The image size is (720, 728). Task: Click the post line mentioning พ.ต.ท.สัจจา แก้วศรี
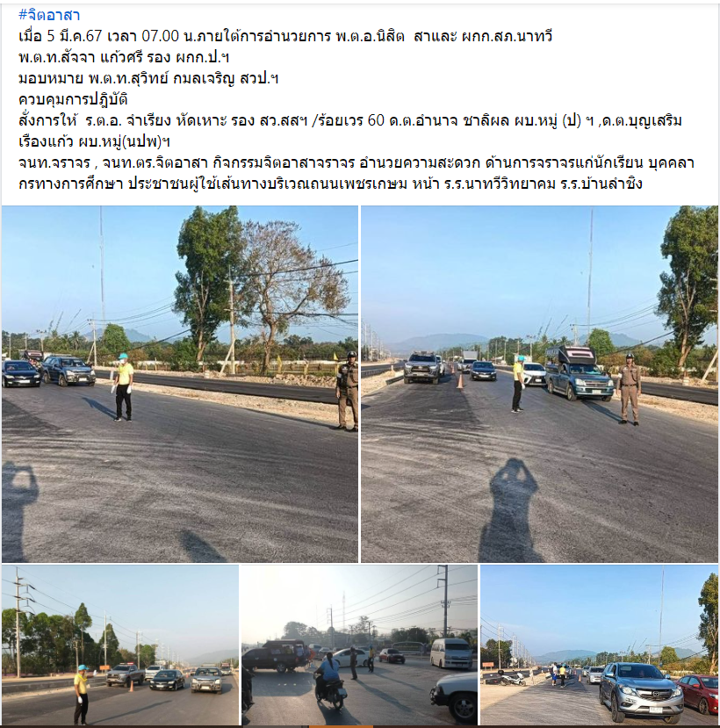click(124, 58)
